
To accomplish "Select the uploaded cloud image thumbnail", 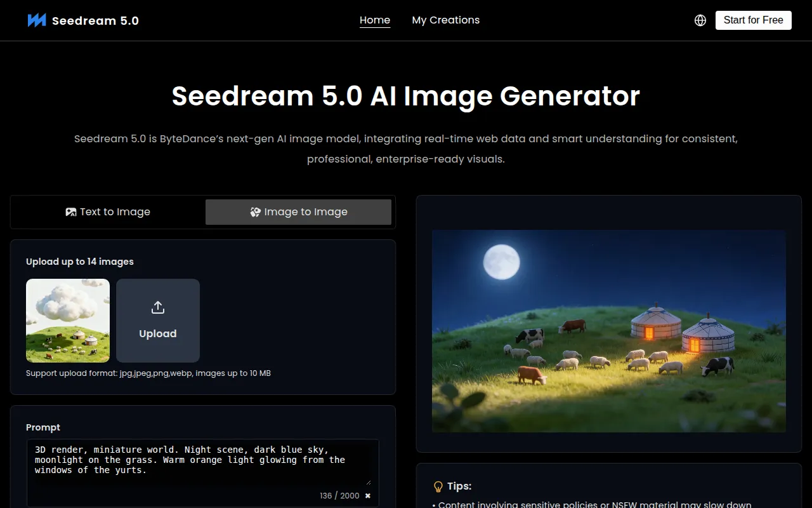I will coord(67,320).
